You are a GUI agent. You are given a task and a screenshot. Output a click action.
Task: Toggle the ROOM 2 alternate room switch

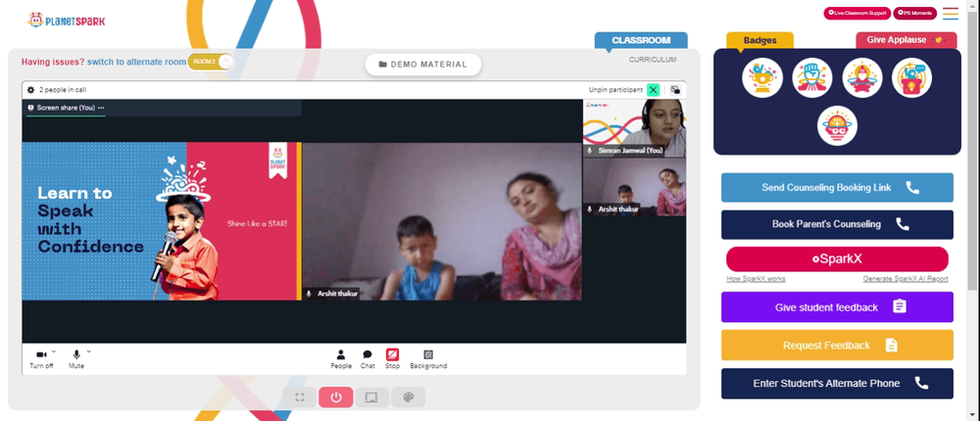coord(212,62)
